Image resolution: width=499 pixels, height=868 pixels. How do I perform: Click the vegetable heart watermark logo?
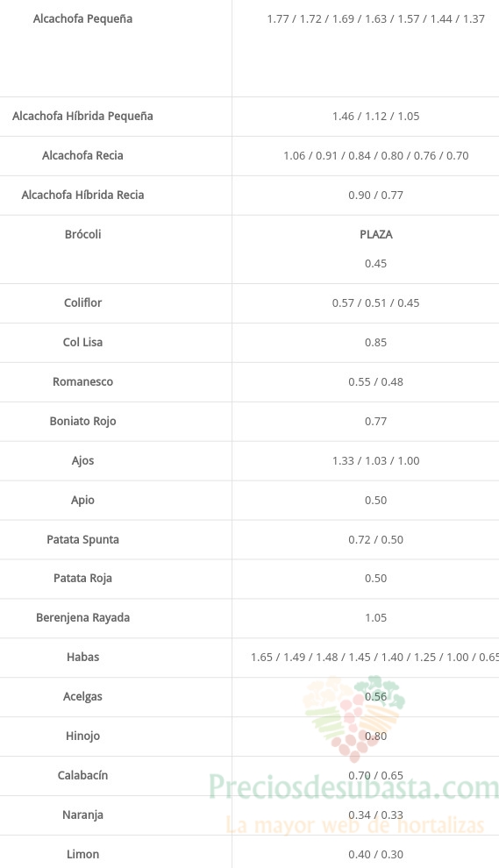354,718
